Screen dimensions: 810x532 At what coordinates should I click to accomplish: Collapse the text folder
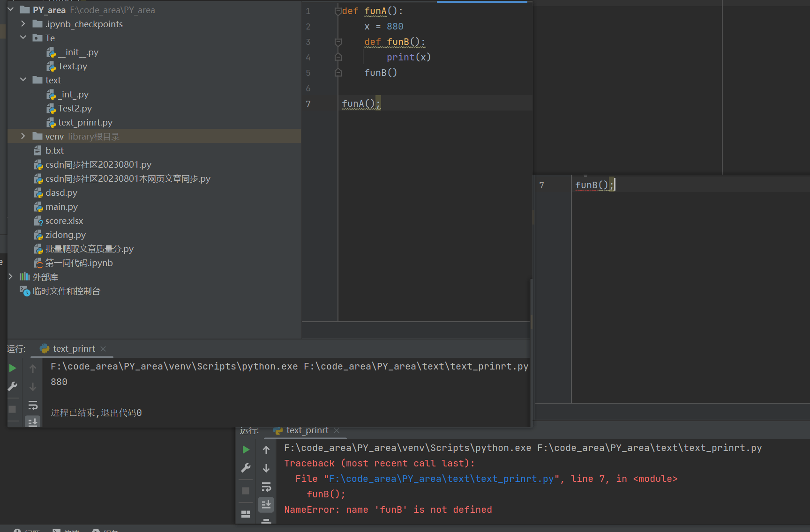tap(23, 80)
